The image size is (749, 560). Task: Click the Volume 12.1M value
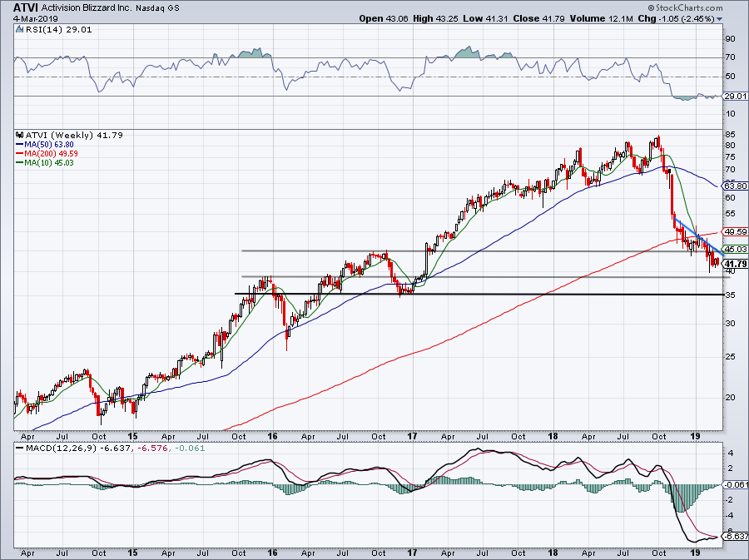pos(602,18)
